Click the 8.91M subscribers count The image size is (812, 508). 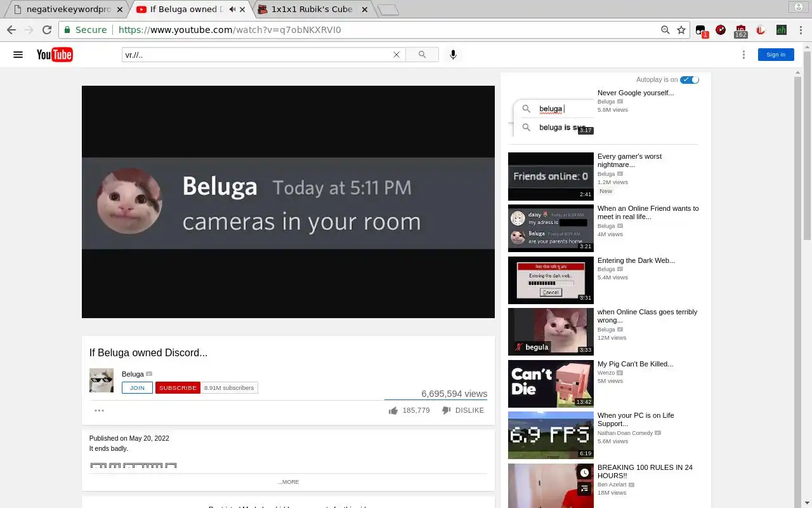tap(229, 388)
